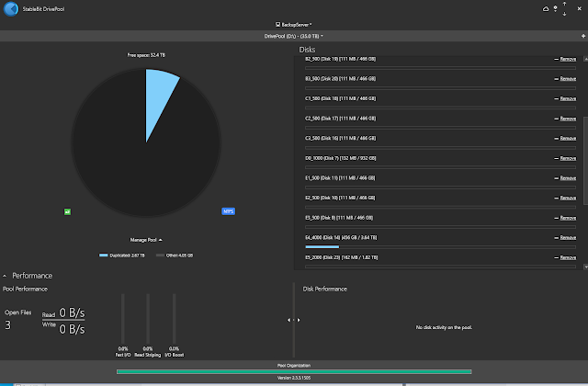The height and width of the screenshot is (386, 588).
Task: Open the cloud icon in title bar
Action: coord(546,8)
